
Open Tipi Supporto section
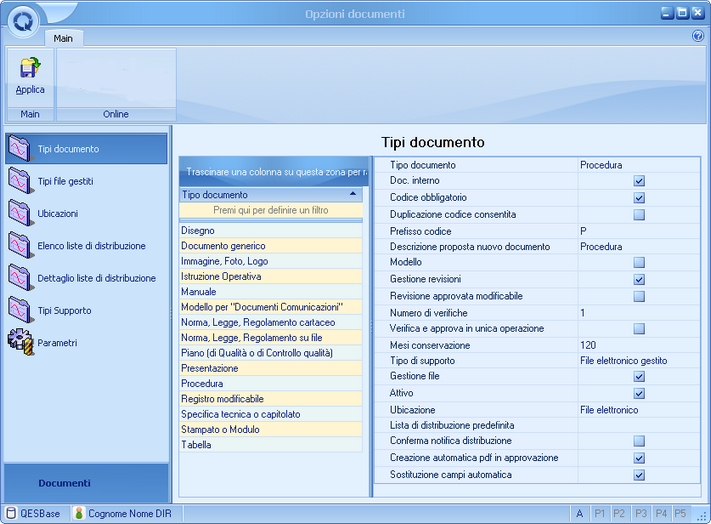pos(86,310)
